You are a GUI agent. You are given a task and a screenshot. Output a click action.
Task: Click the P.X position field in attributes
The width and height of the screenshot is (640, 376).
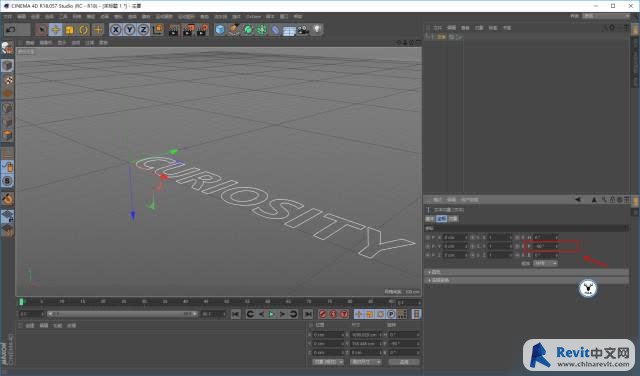456,238
